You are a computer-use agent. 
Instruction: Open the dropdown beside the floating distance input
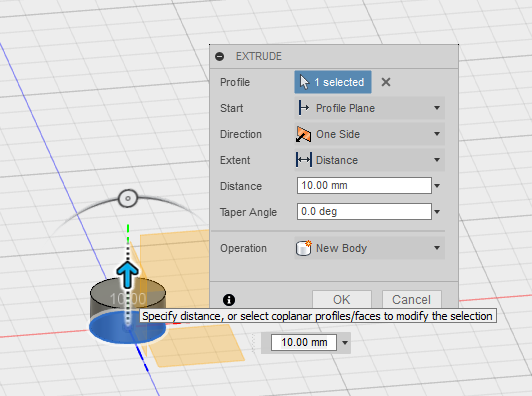coord(345,342)
